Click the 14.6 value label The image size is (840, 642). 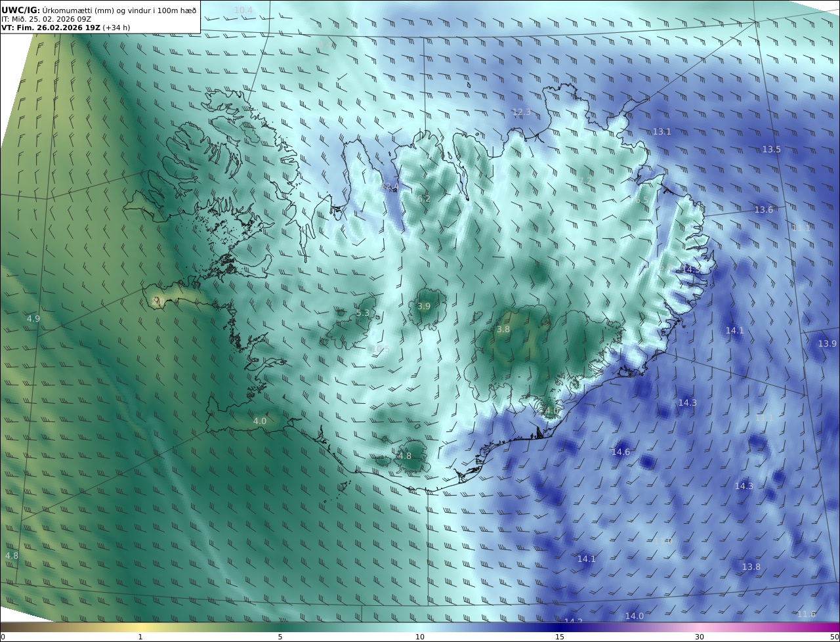[621, 452]
